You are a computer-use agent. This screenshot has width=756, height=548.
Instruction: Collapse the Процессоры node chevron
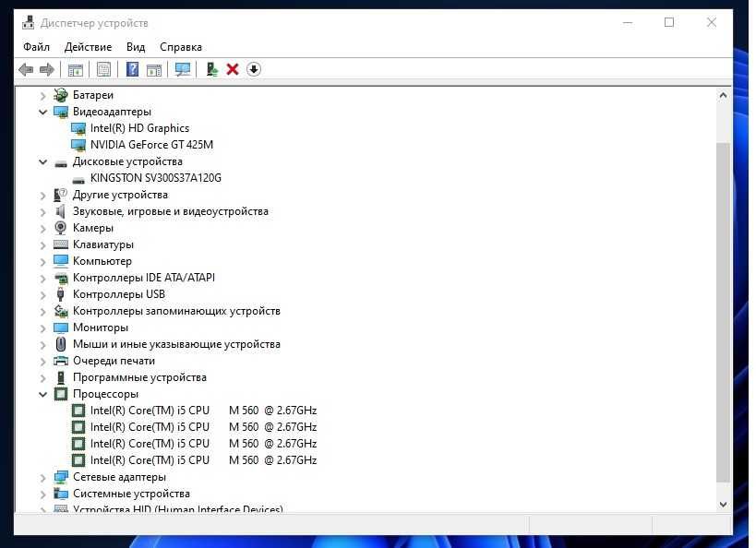(x=42, y=394)
